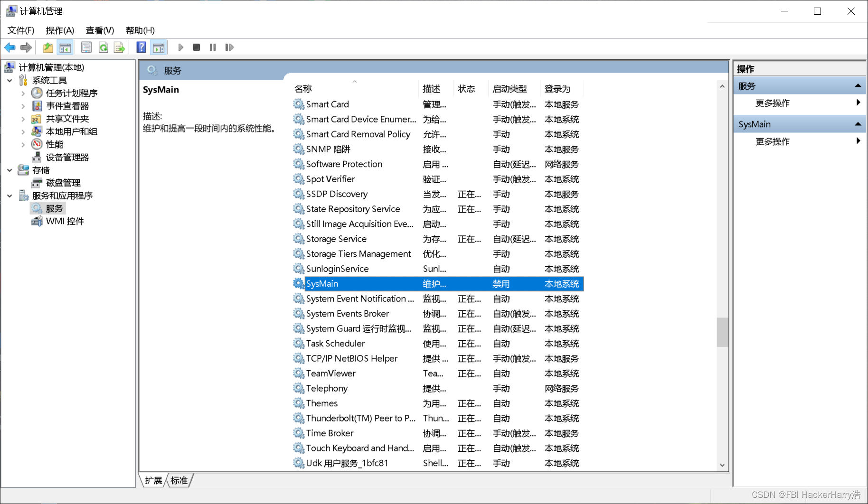Sort by 启动类型 column header
Image resolution: width=868 pixels, height=504 pixels.
click(x=514, y=89)
